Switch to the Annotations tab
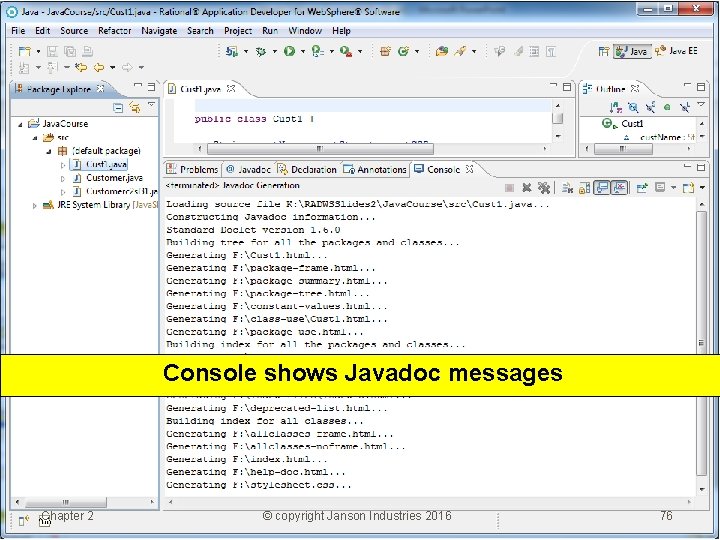720x540 pixels. point(376,169)
